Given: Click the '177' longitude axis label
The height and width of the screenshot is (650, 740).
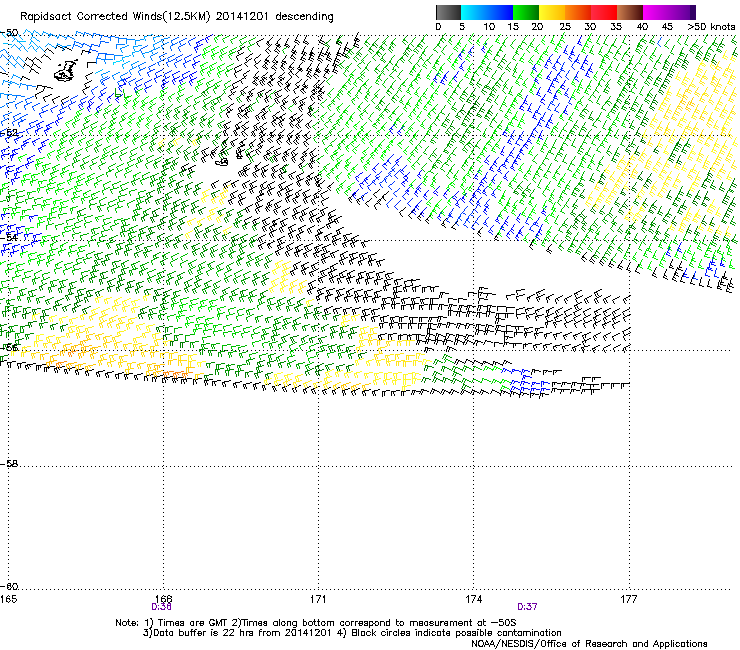Looking at the screenshot, I should (x=629, y=599).
